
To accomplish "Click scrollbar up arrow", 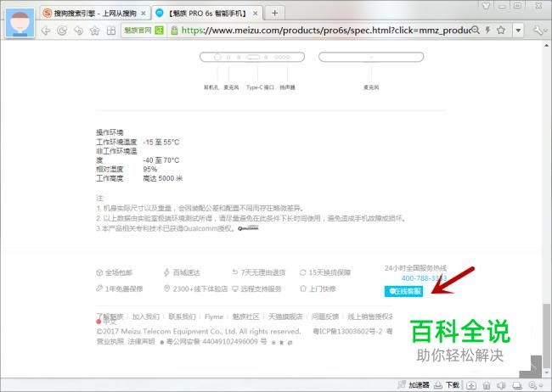I will (546, 45).
